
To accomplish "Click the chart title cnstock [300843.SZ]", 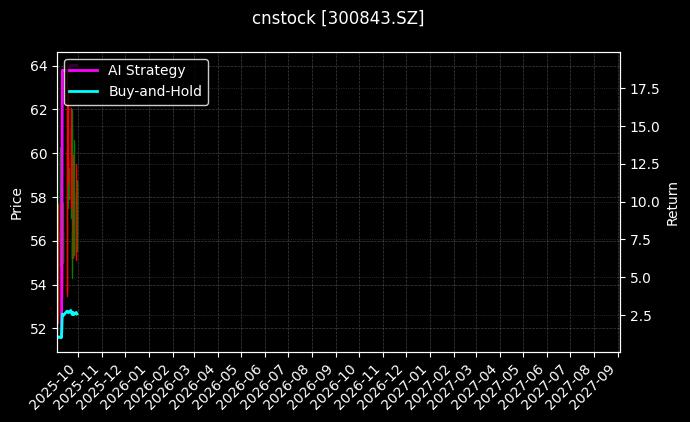I will [338, 18].
